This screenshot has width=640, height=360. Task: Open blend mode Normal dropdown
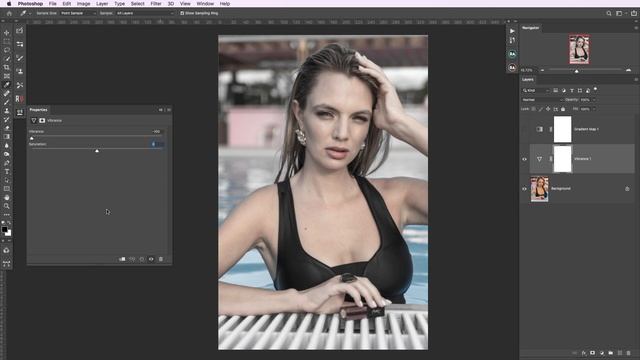(542, 100)
